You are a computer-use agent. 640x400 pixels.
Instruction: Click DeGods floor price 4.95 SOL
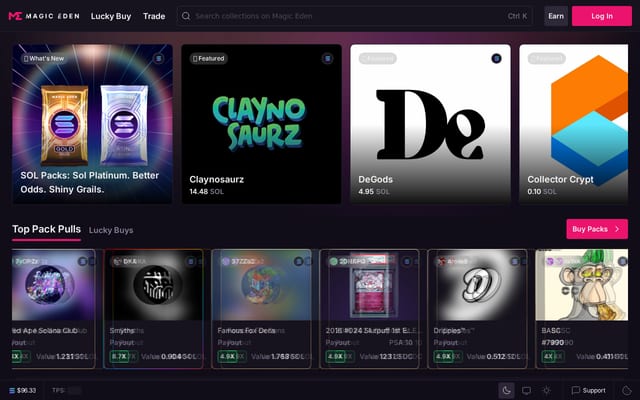click(x=374, y=191)
